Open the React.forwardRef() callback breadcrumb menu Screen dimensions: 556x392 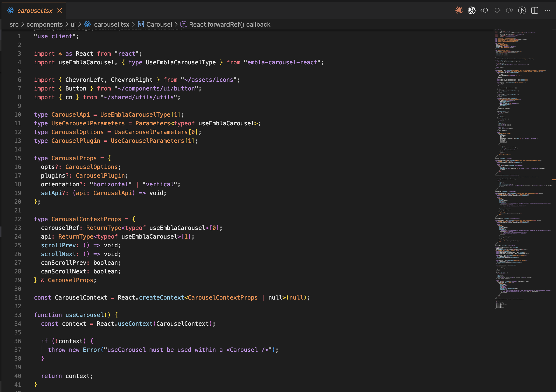click(x=230, y=24)
